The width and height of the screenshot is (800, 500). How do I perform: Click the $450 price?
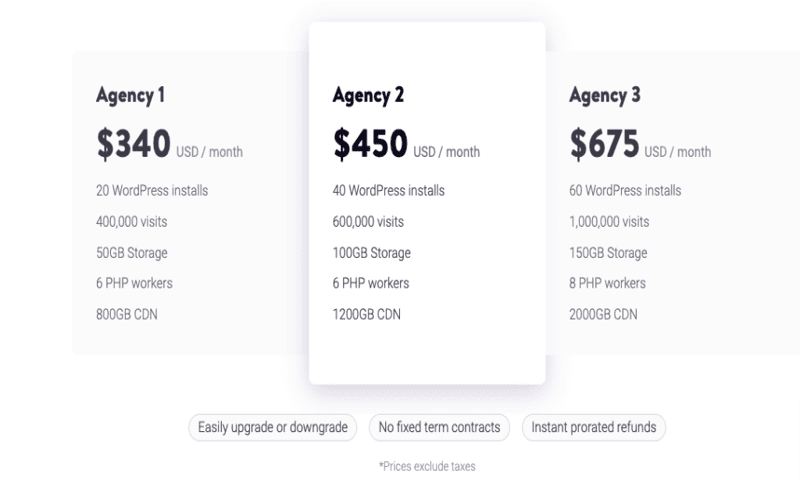tap(370, 143)
